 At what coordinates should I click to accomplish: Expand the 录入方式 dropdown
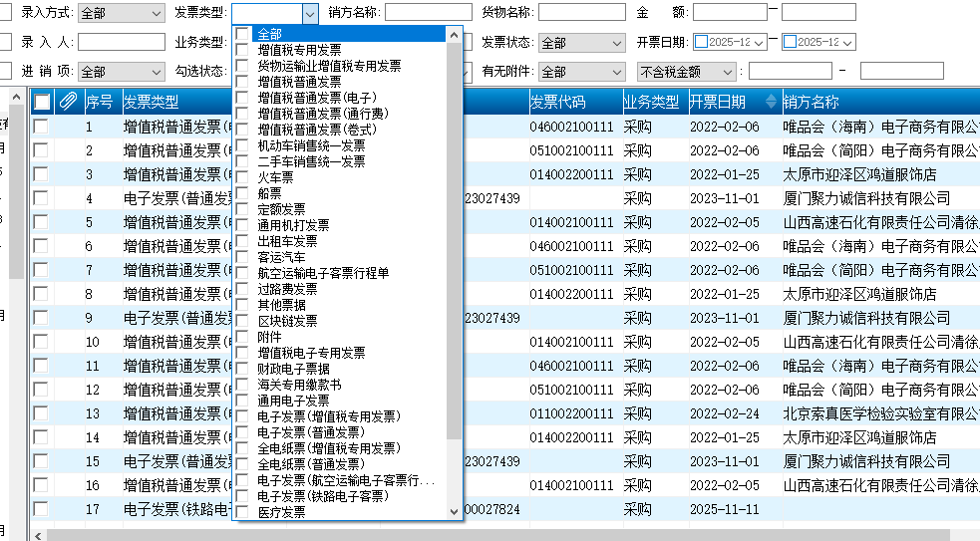156,13
